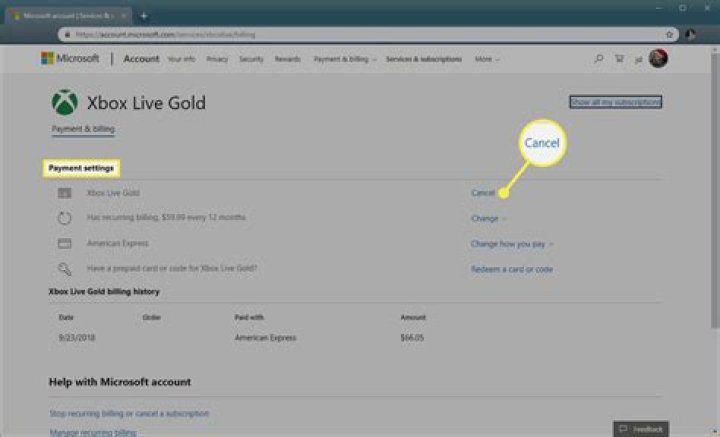Cancel the Xbox Live Gold subscription

483,192
